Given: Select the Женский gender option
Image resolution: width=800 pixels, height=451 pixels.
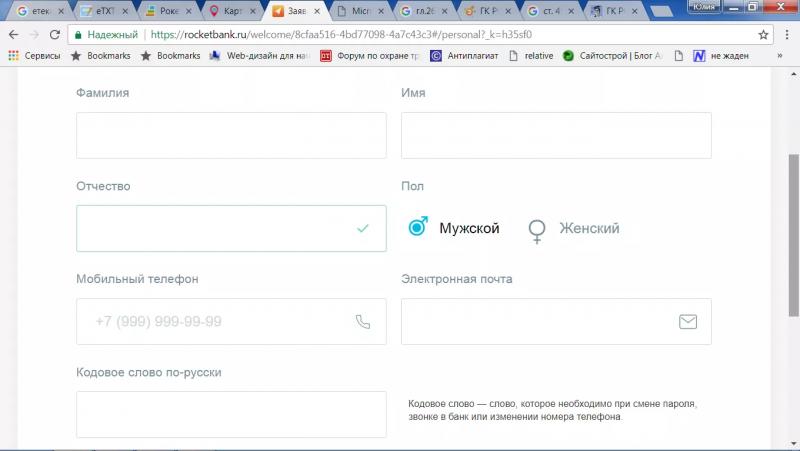Looking at the screenshot, I should pos(573,229).
